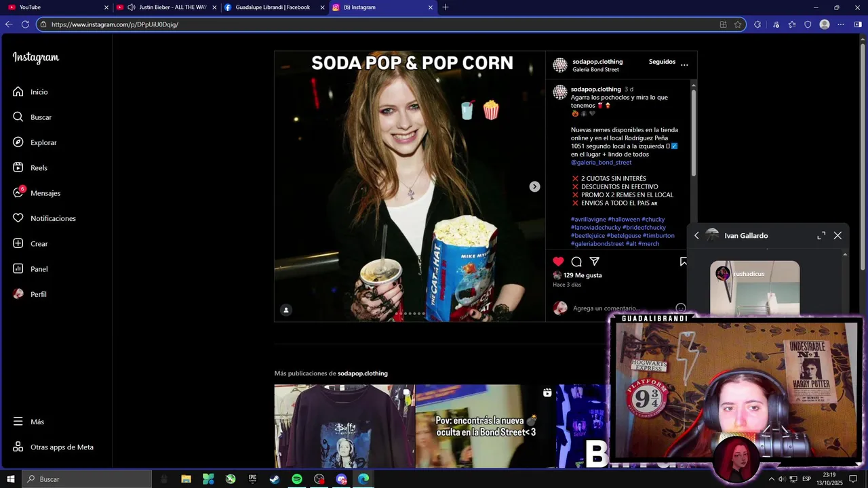Image resolution: width=868 pixels, height=488 pixels.
Task: Click #halloween hashtag
Action: click(624, 220)
